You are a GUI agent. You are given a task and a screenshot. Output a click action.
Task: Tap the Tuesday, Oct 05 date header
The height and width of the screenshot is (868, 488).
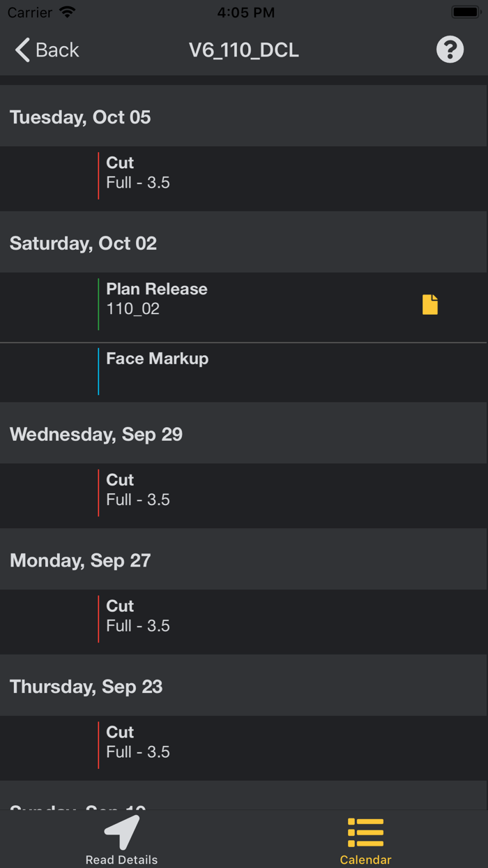[80, 117]
